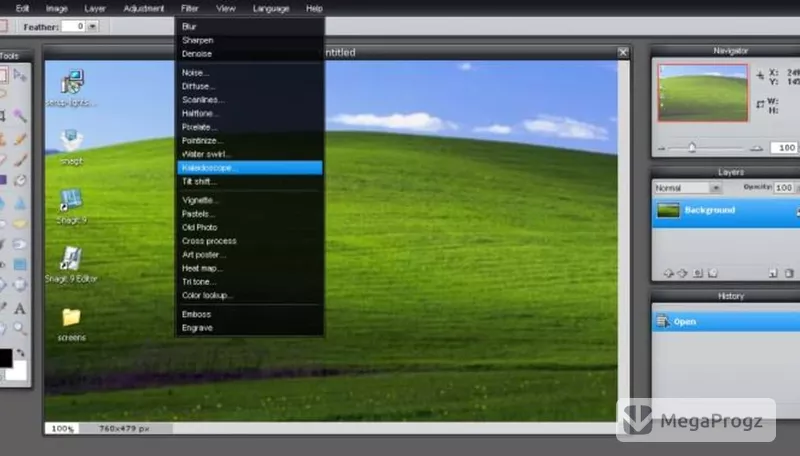
Task: Swap foreground and background colors arrow
Action: tap(20, 352)
